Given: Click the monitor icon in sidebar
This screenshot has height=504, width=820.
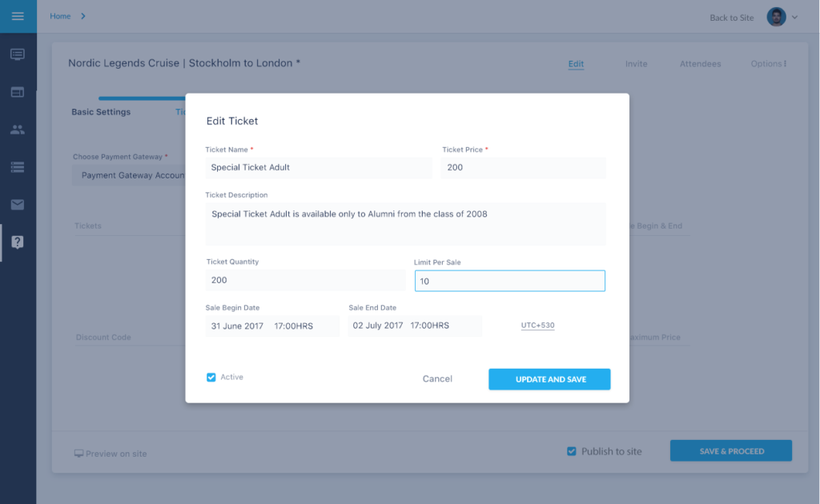Looking at the screenshot, I should point(18,54).
